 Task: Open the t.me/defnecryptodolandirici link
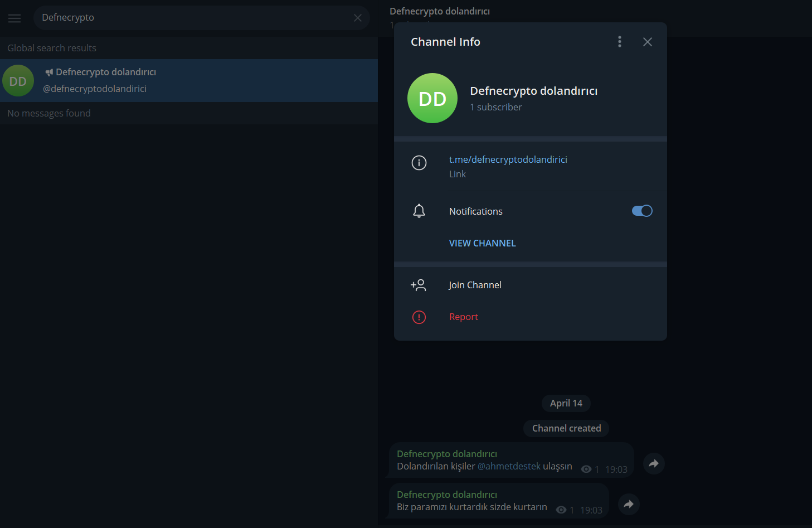[508, 159]
